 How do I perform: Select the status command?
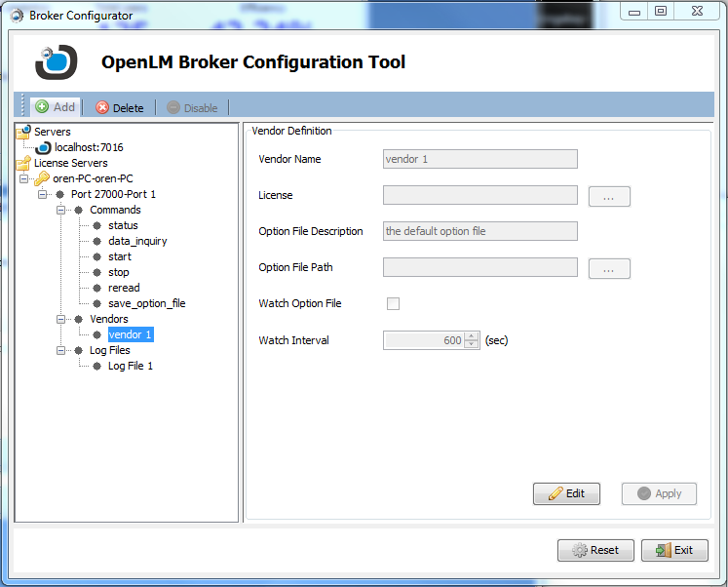[x=123, y=225]
